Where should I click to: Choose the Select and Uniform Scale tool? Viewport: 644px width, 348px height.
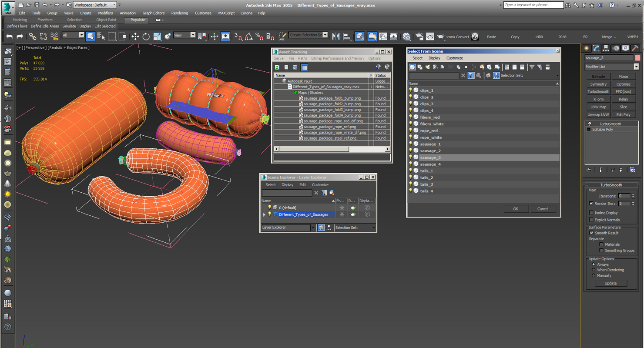(x=157, y=37)
